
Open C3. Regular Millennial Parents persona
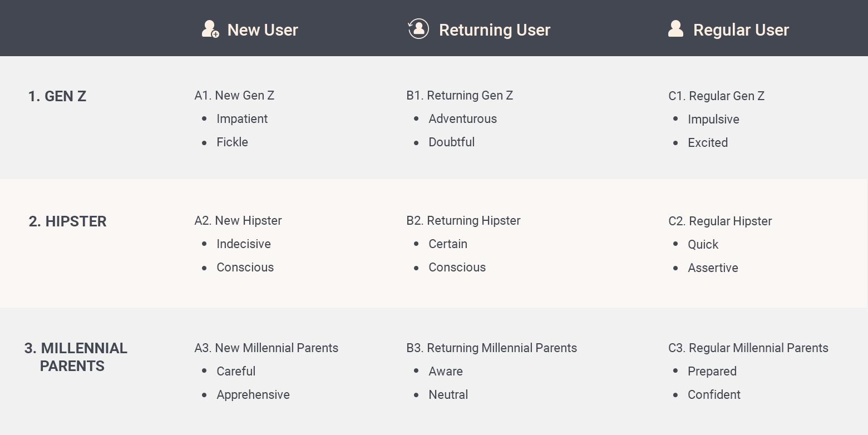tap(748, 348)
